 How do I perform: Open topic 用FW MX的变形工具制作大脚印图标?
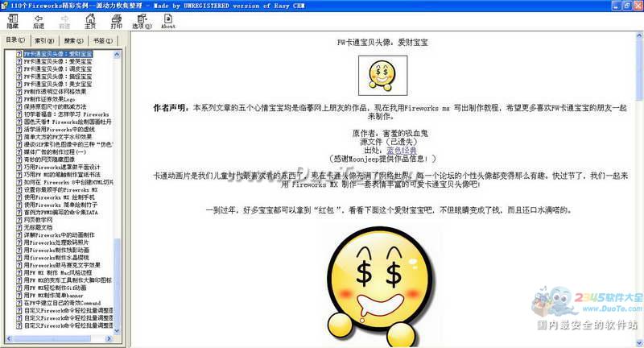68,280
